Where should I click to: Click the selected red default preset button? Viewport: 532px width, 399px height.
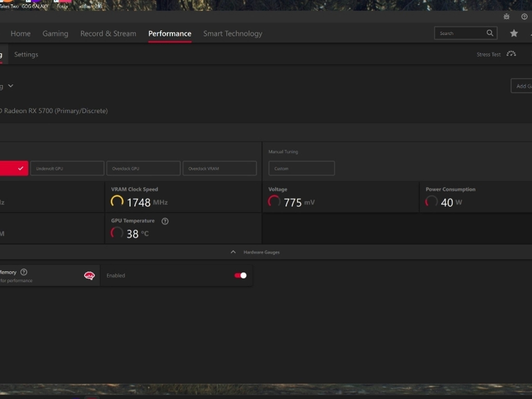(14, 168)
